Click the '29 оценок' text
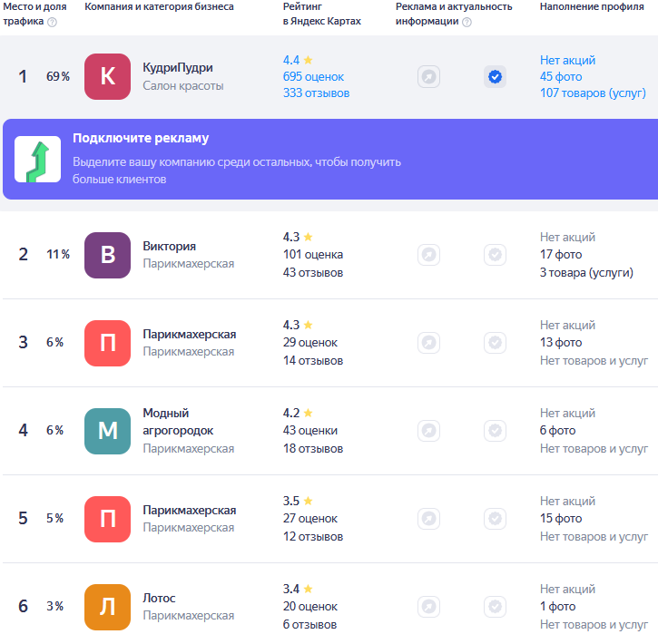The image size is (658, 644). tap(309, 343)
